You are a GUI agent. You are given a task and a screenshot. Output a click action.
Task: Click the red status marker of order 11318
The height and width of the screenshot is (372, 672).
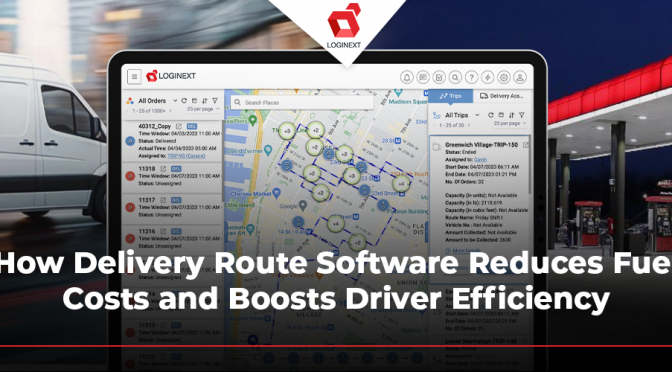[130, 176]
